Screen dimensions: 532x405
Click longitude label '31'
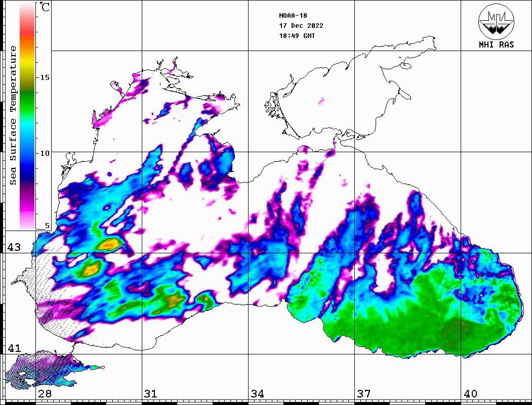click(151, 394)
